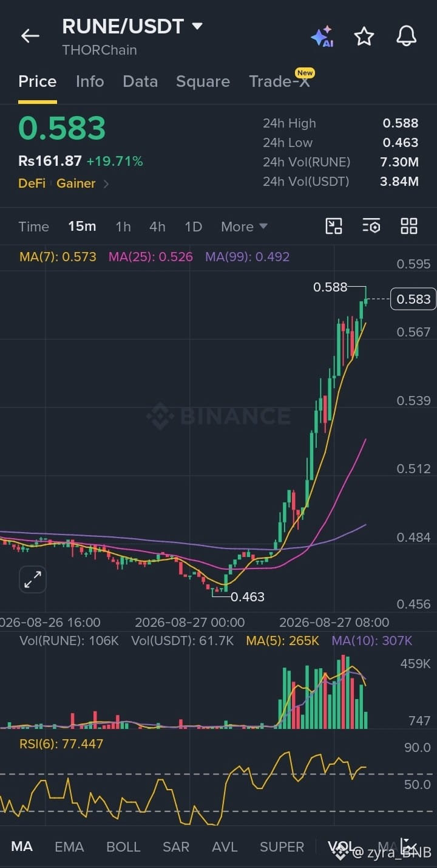Tap the DeFi category tag

(x=32, y=183)
